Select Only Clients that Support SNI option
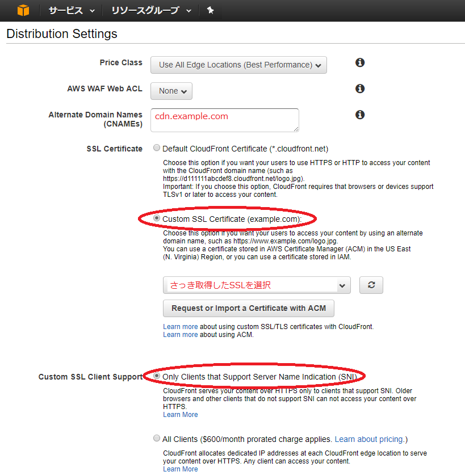This screenshot has width=465, height=476. tap(156, 376)
